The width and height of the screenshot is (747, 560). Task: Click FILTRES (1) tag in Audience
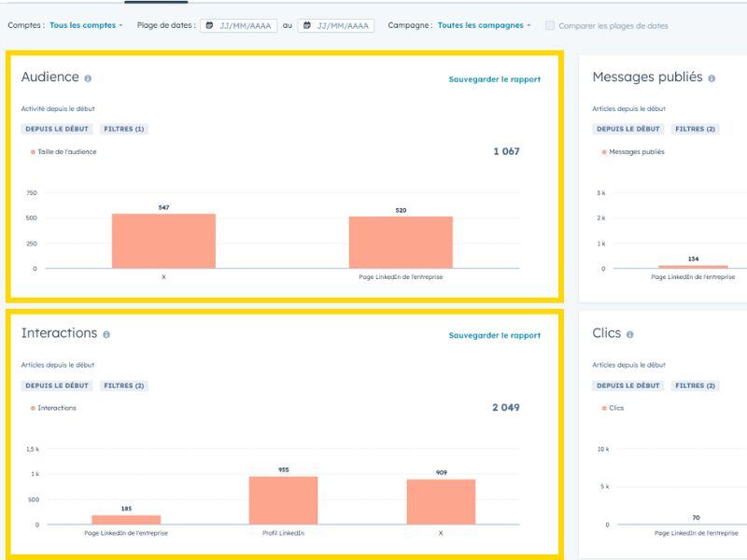coord(124,129)
